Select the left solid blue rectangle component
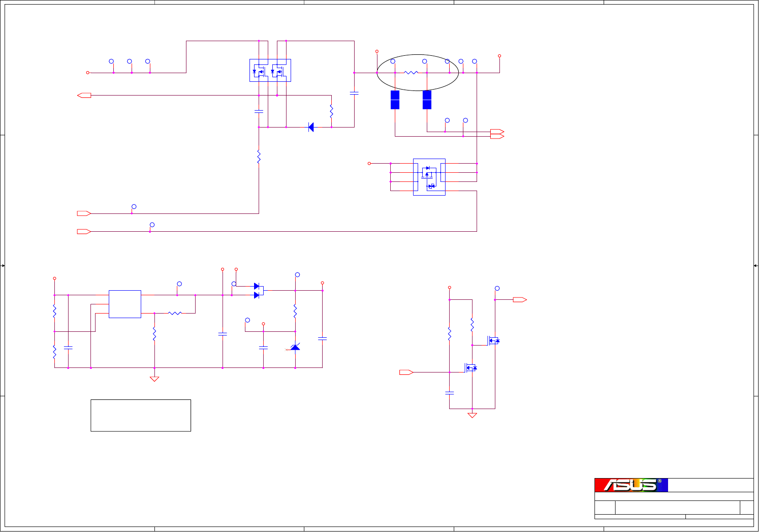The image size is (759, 532). point(395,100)
